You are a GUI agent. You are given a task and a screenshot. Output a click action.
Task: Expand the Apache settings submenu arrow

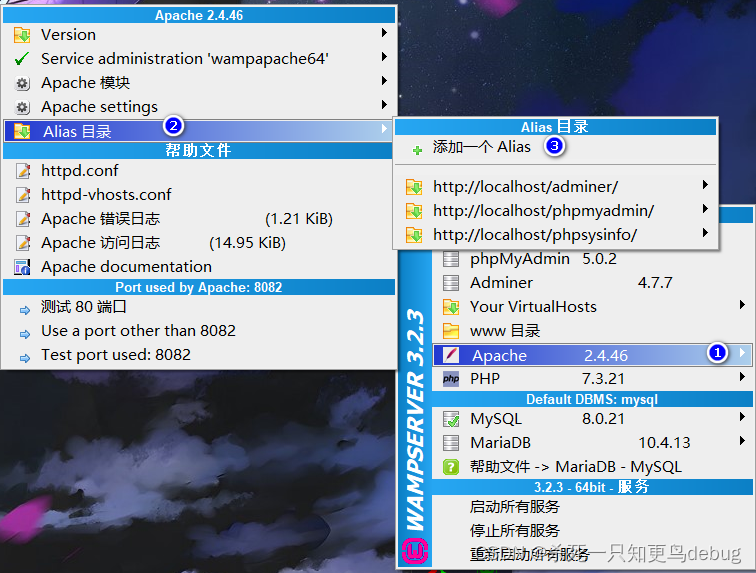click(384, 105)
